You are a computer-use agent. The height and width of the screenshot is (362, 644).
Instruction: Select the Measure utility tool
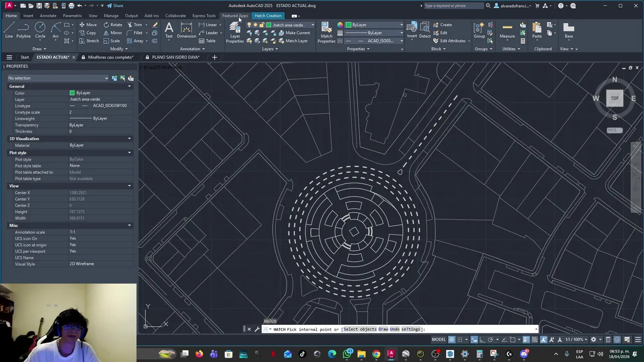pyautogui.click(x=507, y=30)
